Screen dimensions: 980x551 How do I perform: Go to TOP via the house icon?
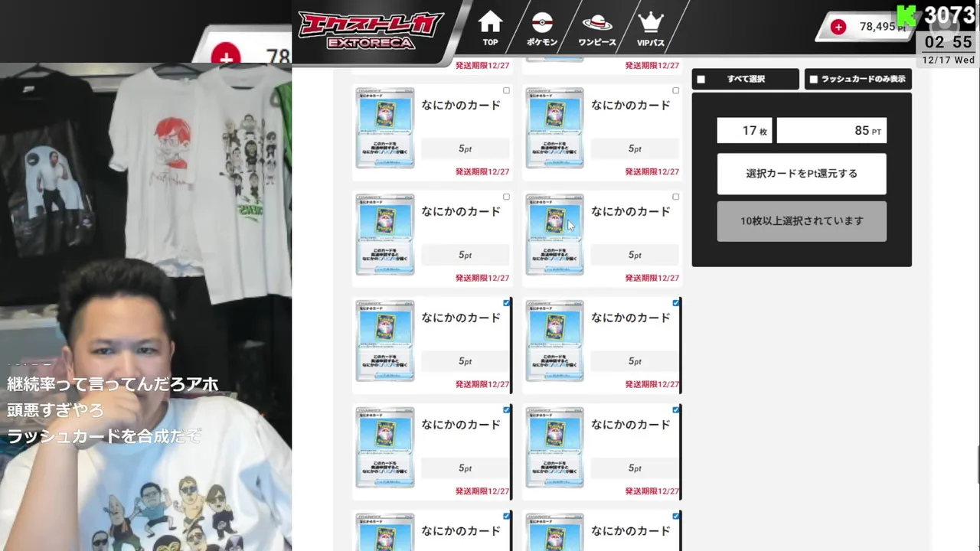click(x=490, y=28)
